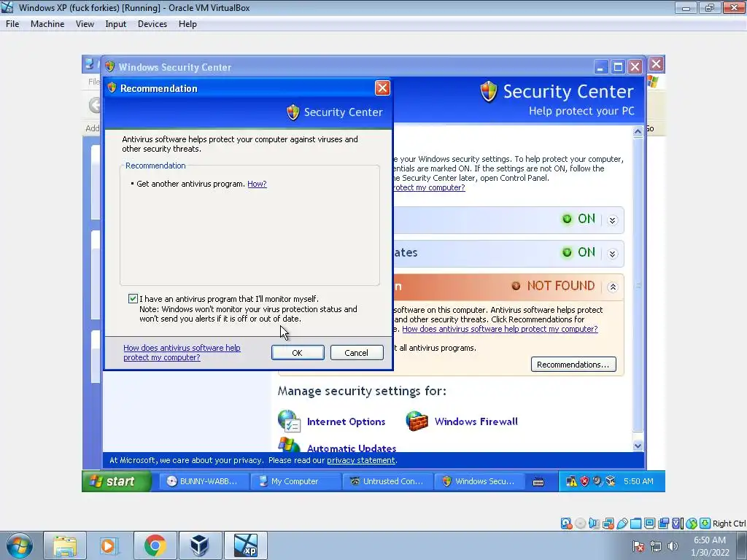Click the running XP VM taskbar icon
This screenshot has width=747, height=560.
pyautogui.click(x=245, y=545)
